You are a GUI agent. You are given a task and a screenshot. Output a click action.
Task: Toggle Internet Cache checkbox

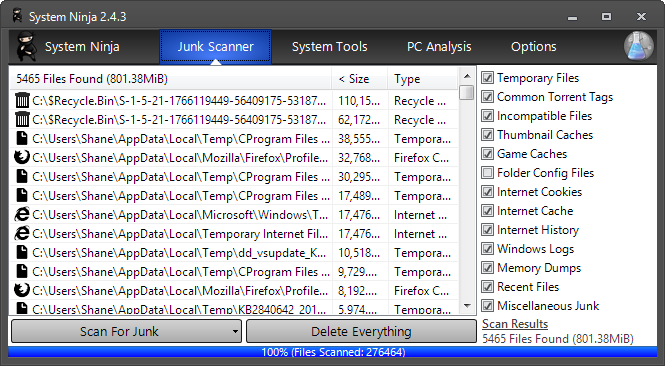click(x=487, y=211)
